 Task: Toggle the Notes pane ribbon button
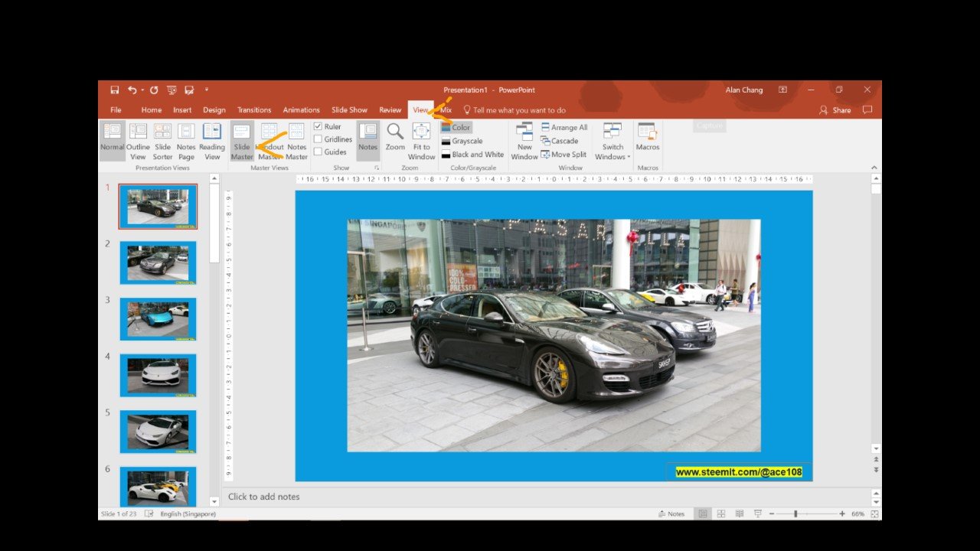(368, 139)
